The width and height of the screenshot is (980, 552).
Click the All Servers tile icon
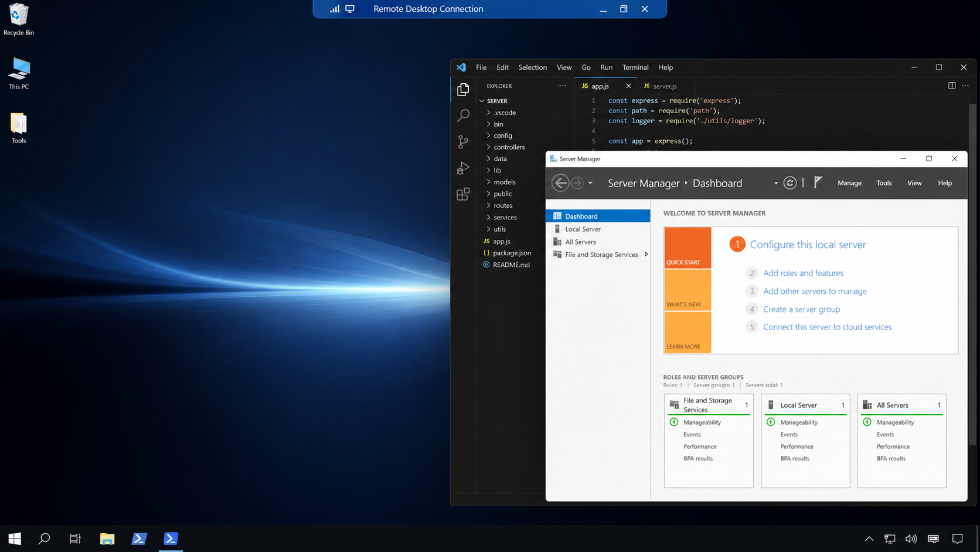[867, 405]
